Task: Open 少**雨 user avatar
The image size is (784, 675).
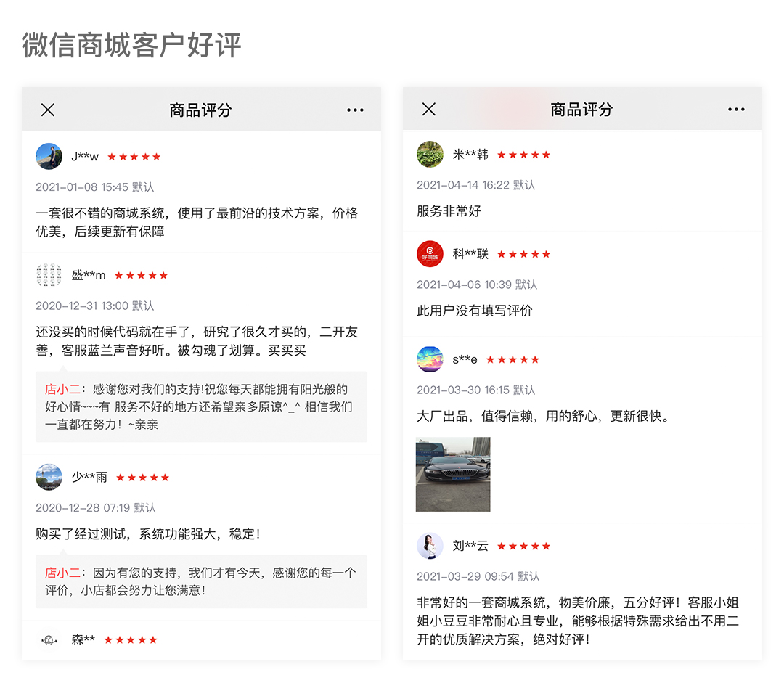Action: [x=49, y=477]
